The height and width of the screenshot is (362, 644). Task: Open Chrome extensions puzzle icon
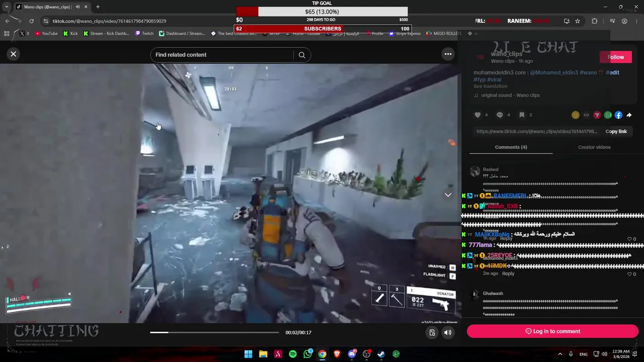point(595,21)
